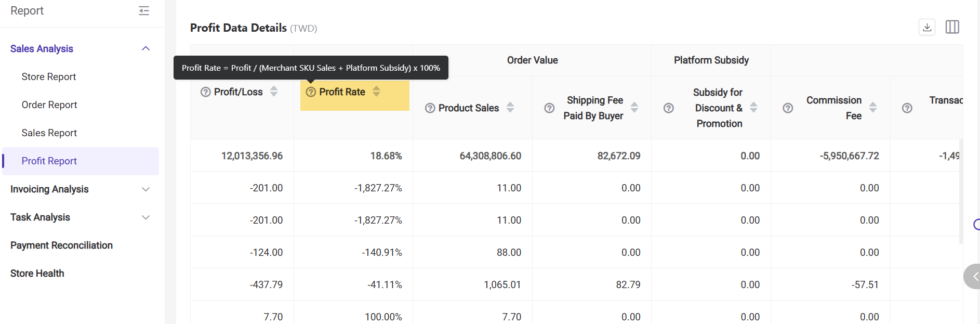The image size is (980, 324).
Task: Click total profit 12,013,356.96 cell
Action: pyautogui.click(x=252, y=156)
